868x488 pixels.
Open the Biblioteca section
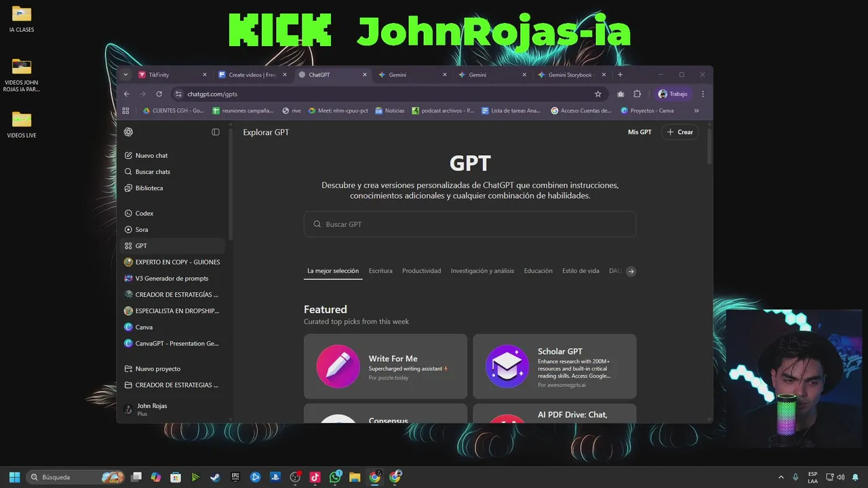coord(172,188)
